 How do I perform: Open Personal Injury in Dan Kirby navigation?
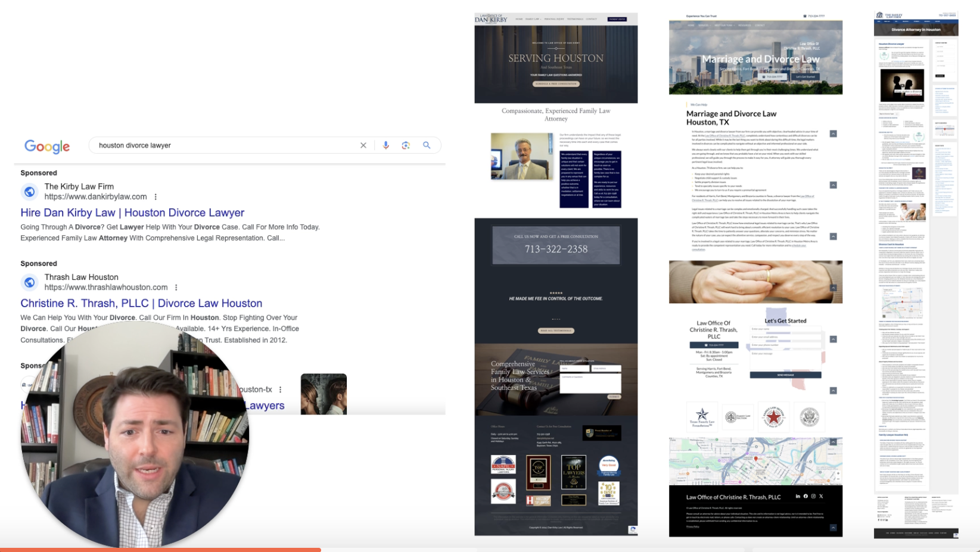click(554, 19)
